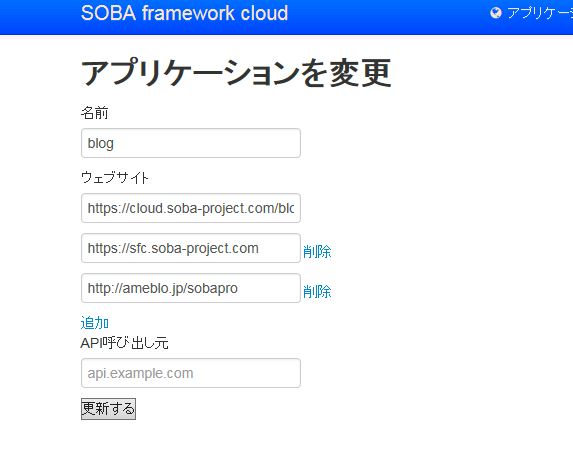Focus the 名前 field containing blog

191,143
